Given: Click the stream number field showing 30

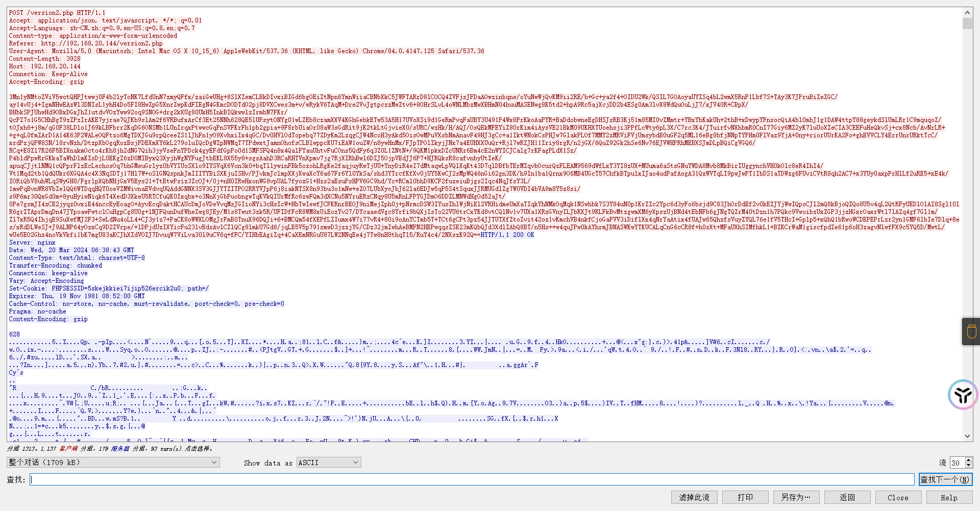Looking at the screenshot, I should [x=957, y=463].
